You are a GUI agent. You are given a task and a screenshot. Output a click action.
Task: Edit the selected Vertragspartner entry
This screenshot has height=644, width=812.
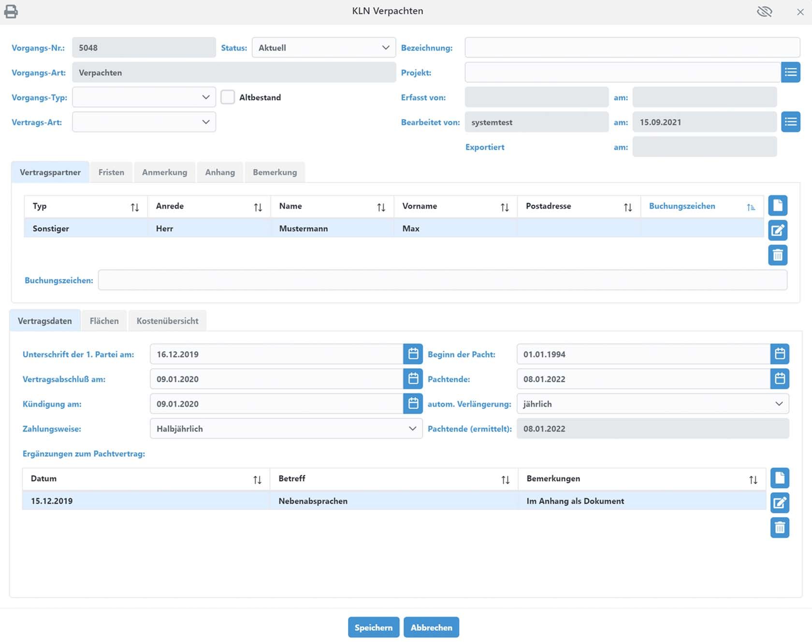click(x=777, y=230)
